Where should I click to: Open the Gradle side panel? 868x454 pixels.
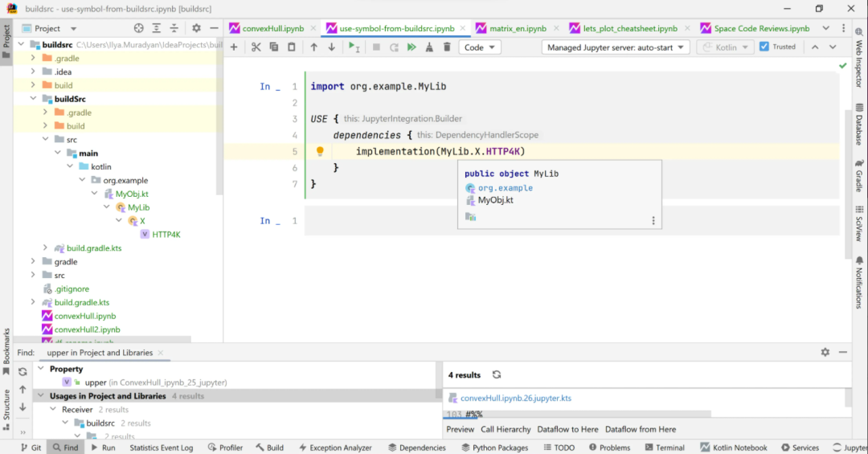pos(859,175)
